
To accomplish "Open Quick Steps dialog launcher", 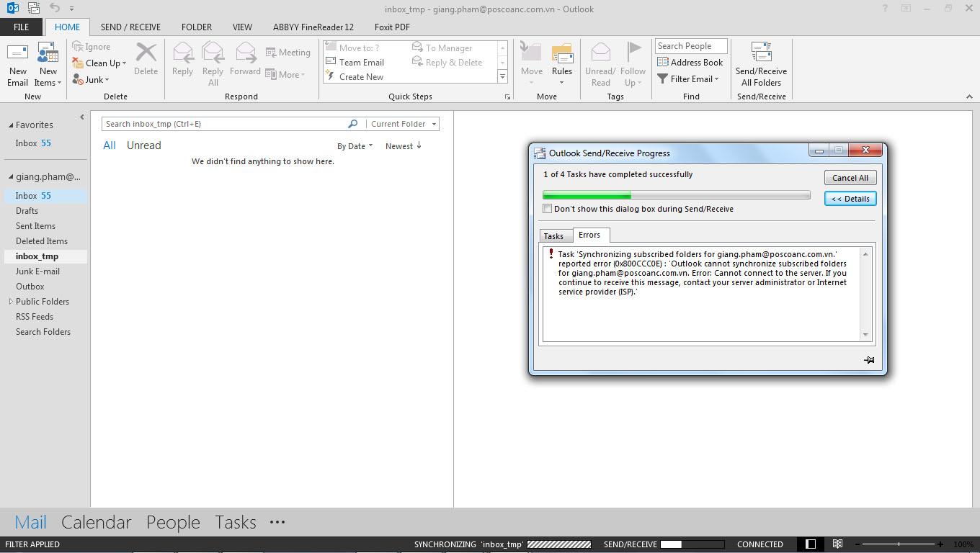I will pos(507,96).
